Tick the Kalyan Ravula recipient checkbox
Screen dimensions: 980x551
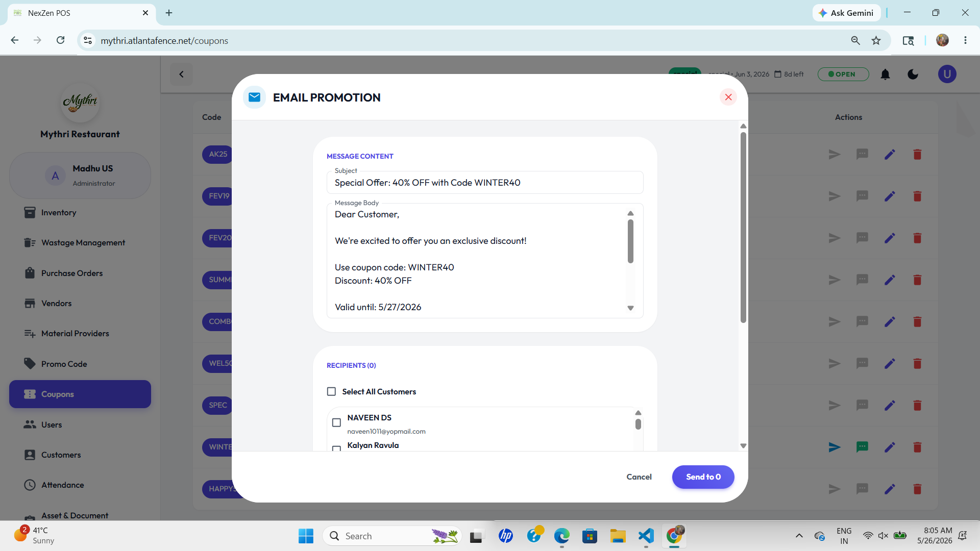point(336,448)
